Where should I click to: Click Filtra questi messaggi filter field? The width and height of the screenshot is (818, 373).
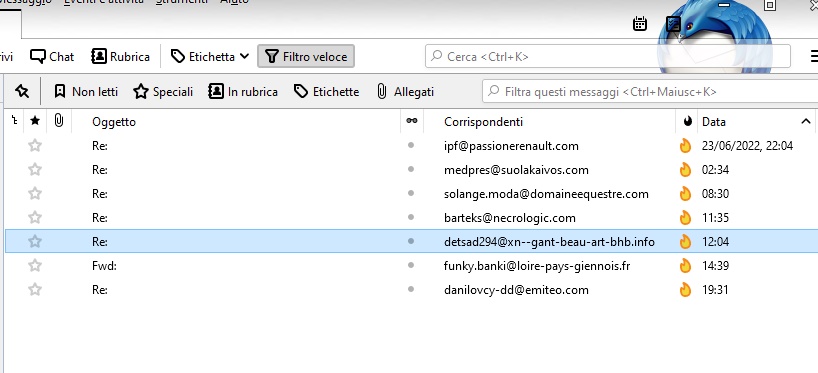(650, 92)
